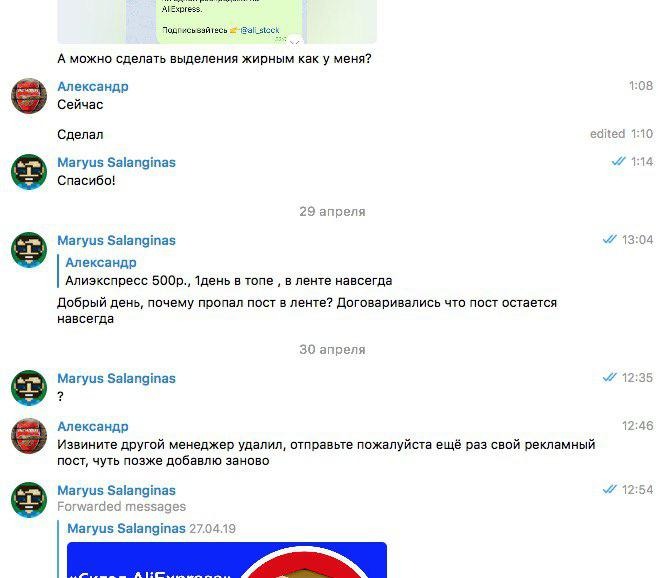
Task: Click Maryus Salanginas name above Спасибо!
Action: coord(116,162)
